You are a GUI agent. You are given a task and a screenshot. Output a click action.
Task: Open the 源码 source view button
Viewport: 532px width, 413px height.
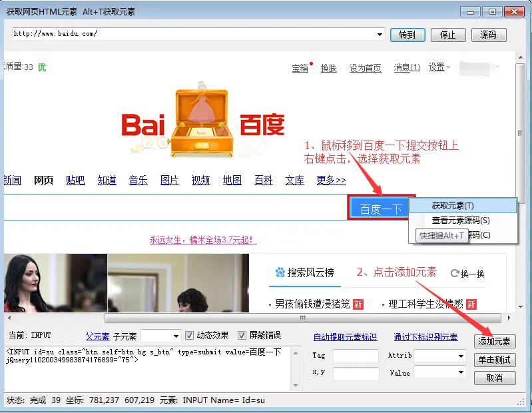pos(489,35)
